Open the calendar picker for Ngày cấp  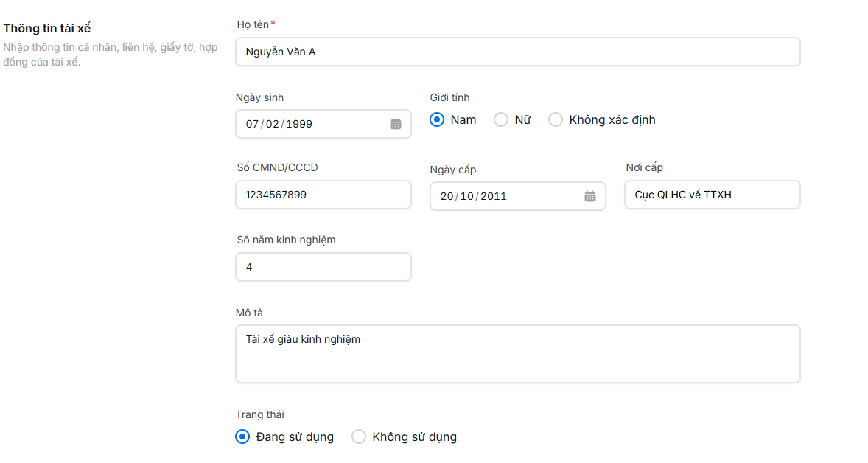[590, 195]
